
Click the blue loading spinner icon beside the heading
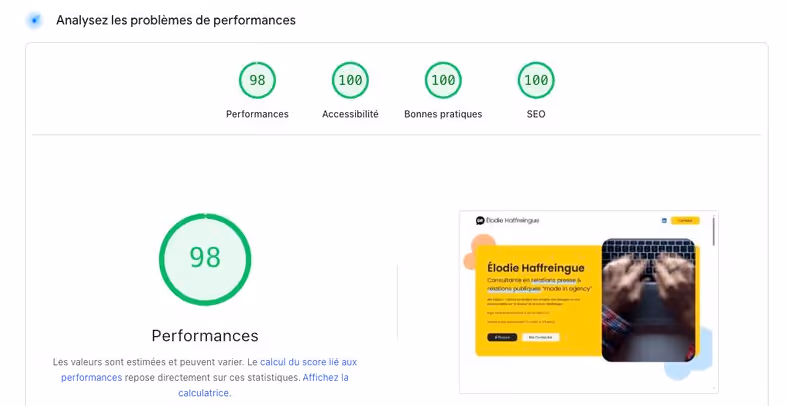tap(34, 21)
